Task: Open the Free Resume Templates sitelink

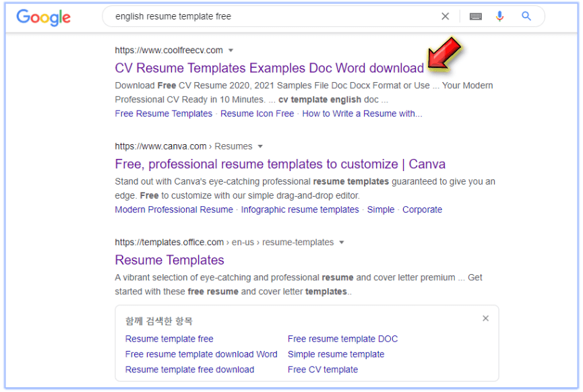Action: pos(164,114)
